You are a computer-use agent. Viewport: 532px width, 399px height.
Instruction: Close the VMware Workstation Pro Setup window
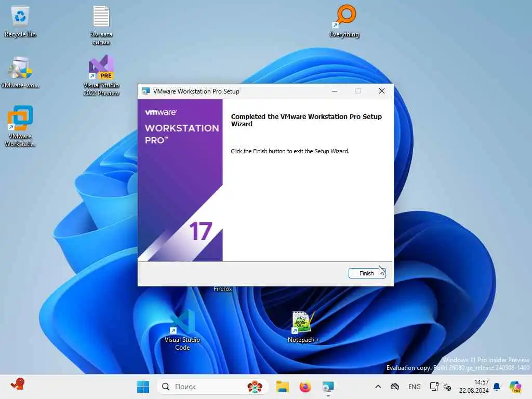click(382, 91)
